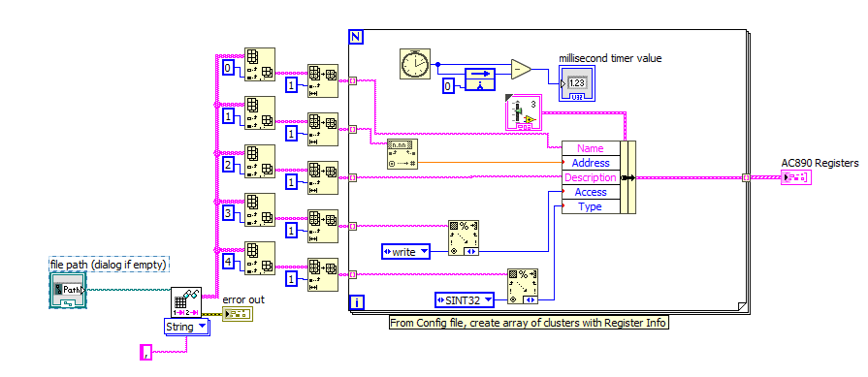Select the Read Delimited Spreadsheet VI icon
The width and height of the screenshot is (868, 377).
click(x=186, y=302)
